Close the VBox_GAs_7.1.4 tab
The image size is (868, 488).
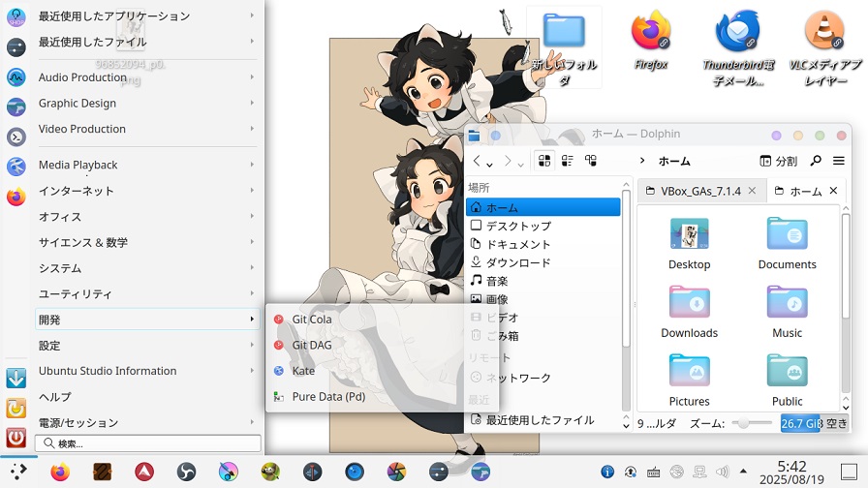pyautogui.click(x=752, y=191)
